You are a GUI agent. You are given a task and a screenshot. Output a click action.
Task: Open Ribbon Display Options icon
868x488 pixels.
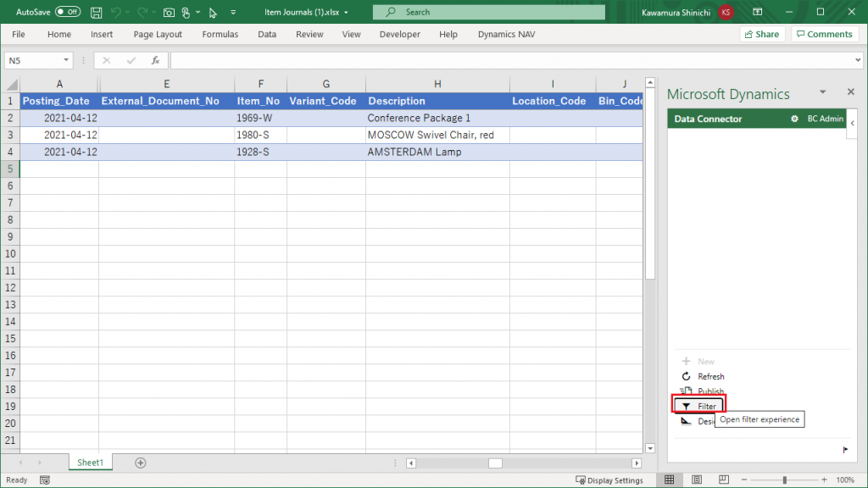758,12
